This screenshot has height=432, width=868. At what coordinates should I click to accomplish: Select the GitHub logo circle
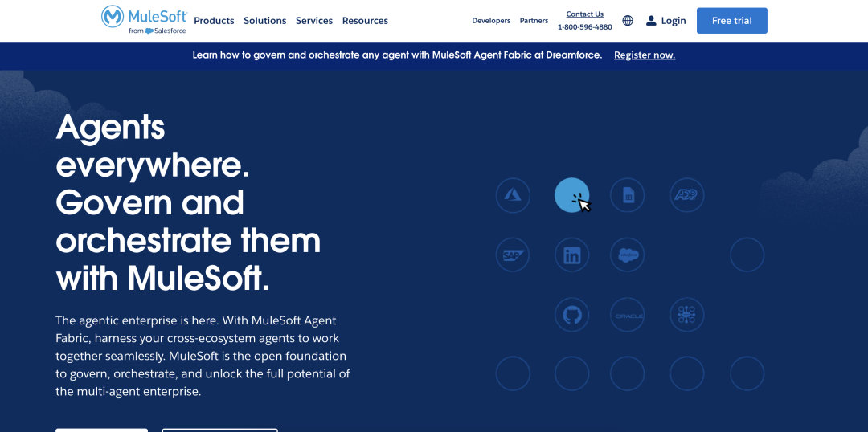pyautogui.click(x=572, y=315)
